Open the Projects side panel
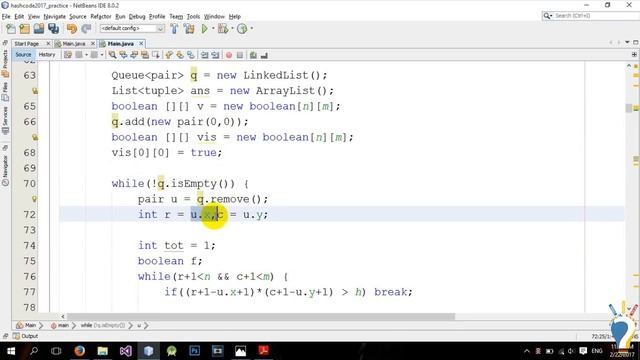This screenshot has width=640, height=360. 5,63
